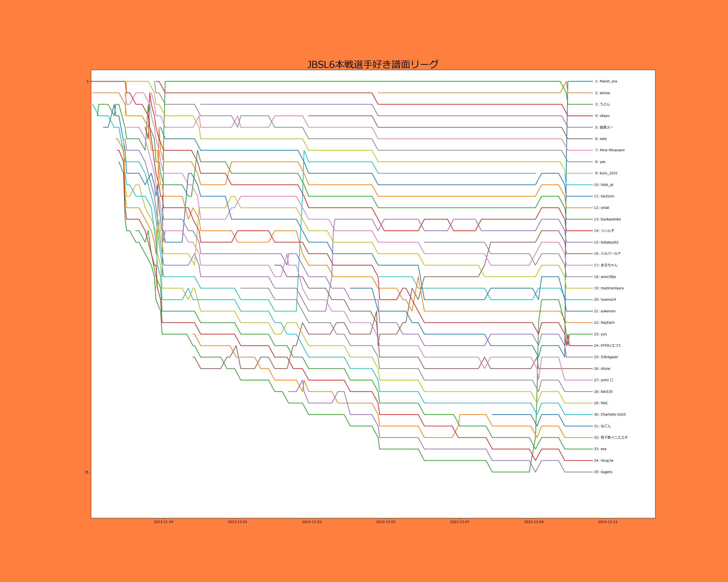Click the '24: FFFth/エフ3' label

tap(607, 346)
